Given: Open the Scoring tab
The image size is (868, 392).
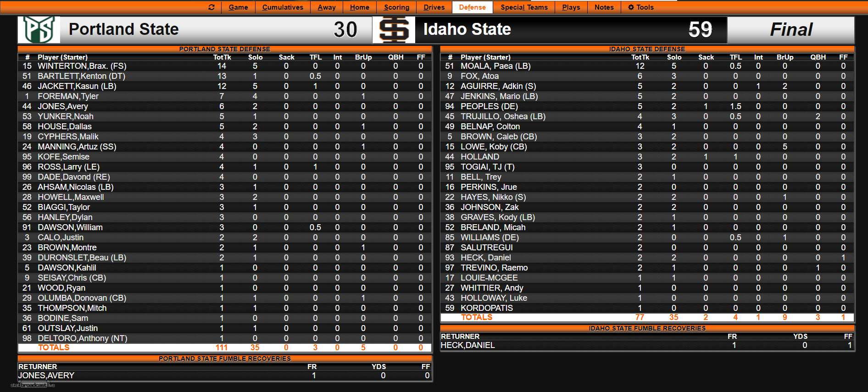Looking at the screenshot, I should coord(396,7).
